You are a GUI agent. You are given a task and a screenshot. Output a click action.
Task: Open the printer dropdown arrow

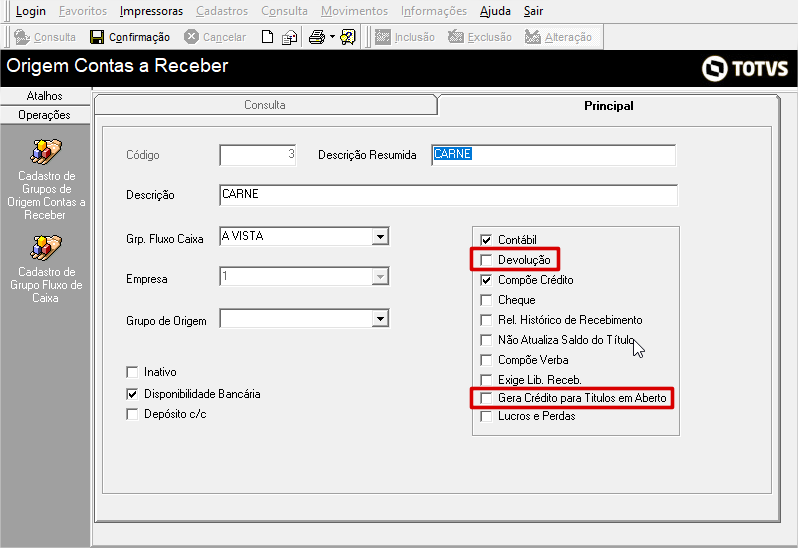click(x=332, y=37)
